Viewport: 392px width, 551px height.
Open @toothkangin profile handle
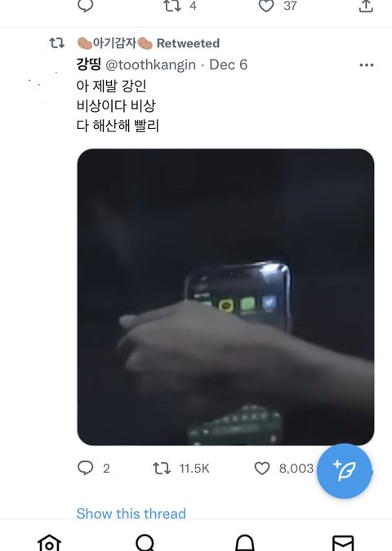click(x=150, y=65)
